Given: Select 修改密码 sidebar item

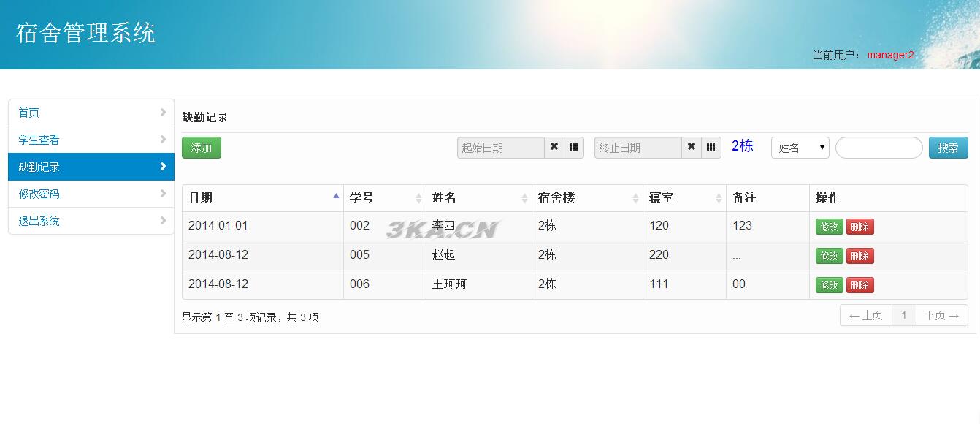Looking at the screenshot, I should [91, 194].
